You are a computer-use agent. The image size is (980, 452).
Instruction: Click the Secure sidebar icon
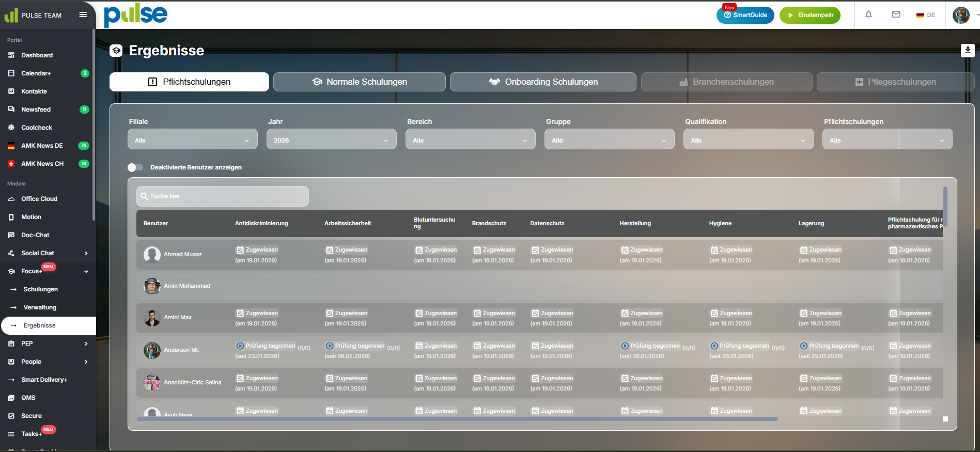(x=11, y=416)
